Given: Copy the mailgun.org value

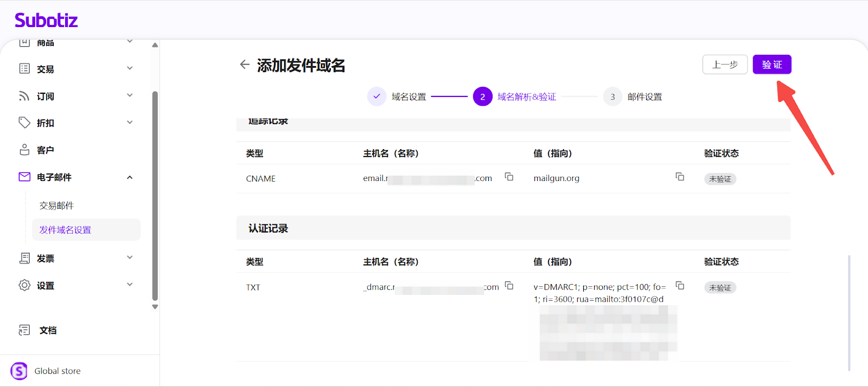Looking at the screenshot, I should (x=680, y=177).
